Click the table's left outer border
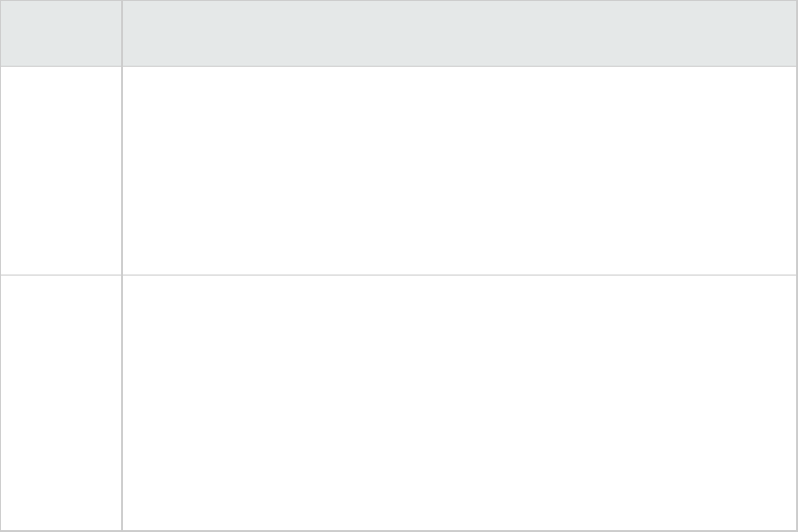This screenshot has width=798, height=532. (x=0, y=286)
